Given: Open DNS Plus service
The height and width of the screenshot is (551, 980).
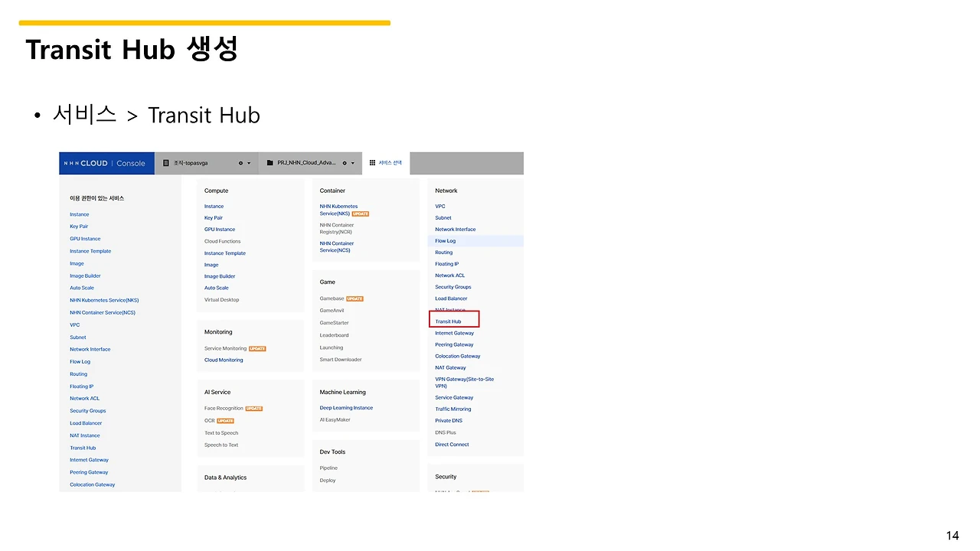Looking at the screenshot, I should point(446,433).
